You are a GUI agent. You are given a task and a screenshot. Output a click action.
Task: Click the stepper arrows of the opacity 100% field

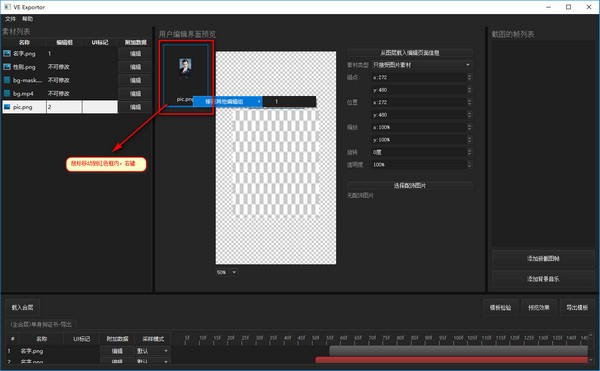pyautogui.click(x=469, y=164)
